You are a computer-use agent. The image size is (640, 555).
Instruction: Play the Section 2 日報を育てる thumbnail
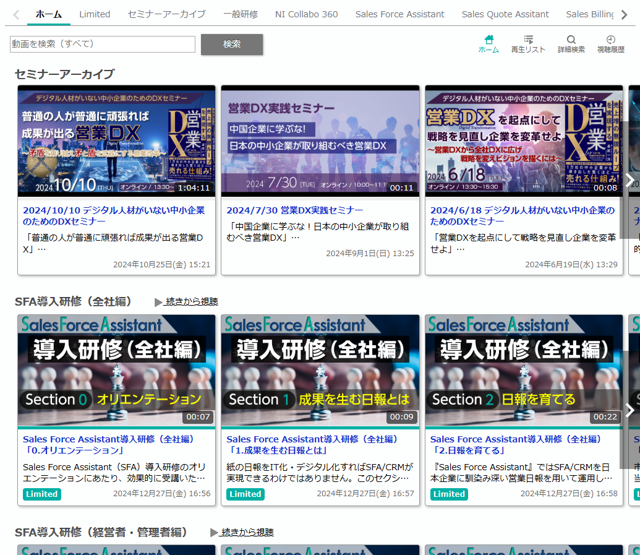tap(524, 371)
